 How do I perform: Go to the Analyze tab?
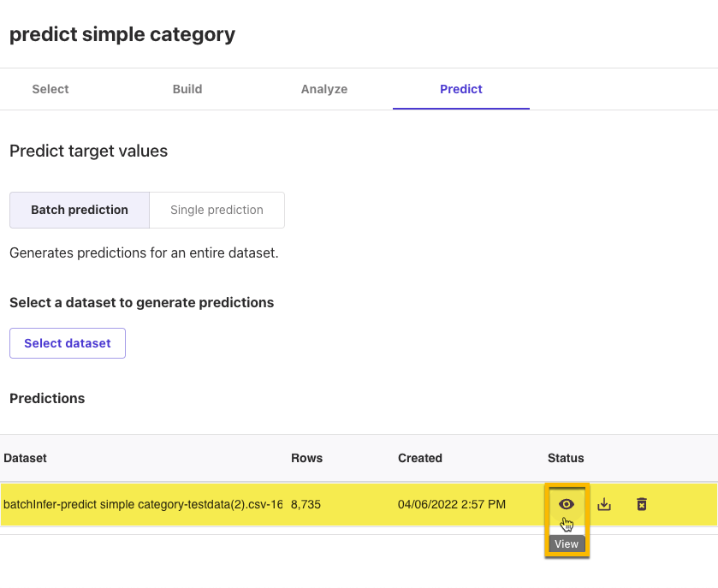[324, 89]
